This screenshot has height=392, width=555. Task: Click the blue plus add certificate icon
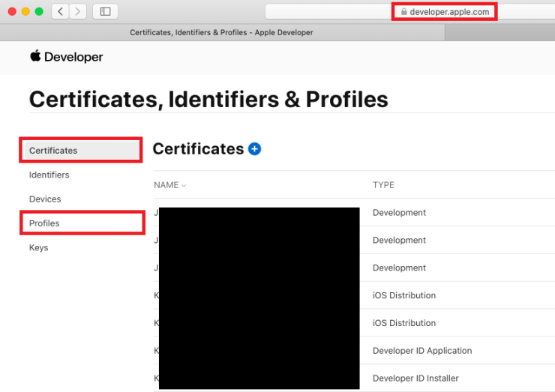point(254,149)
